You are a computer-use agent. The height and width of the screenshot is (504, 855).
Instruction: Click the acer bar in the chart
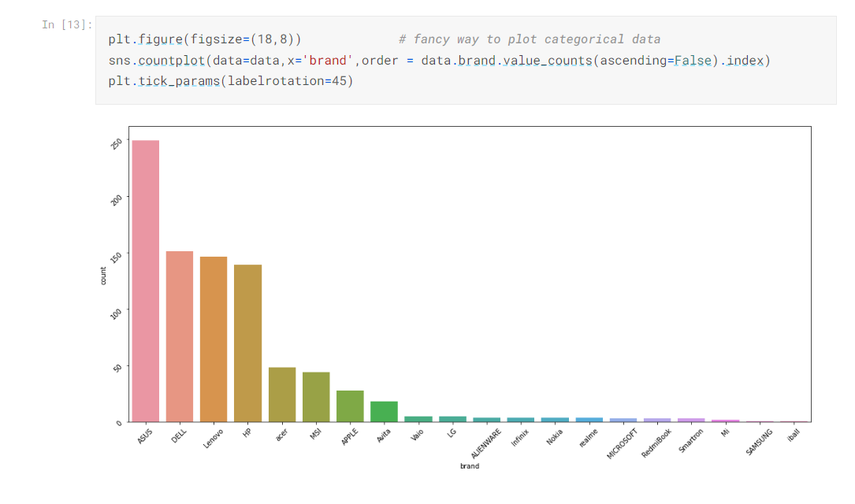(x=282, y=395)
